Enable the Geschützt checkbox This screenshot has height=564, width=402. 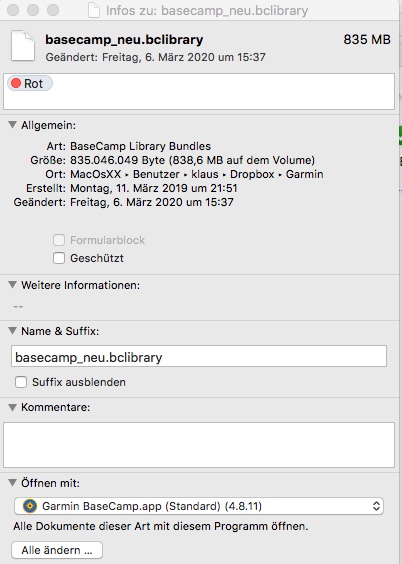point(59,258)
